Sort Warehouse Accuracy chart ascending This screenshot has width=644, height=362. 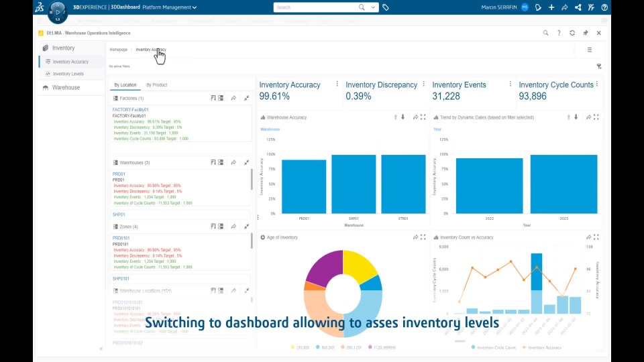(x=396, y=117)
